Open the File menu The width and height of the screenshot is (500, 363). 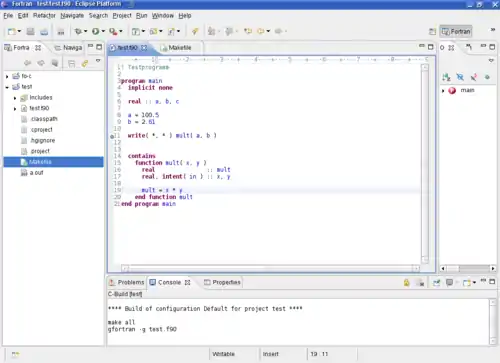(x=8, y=16)
